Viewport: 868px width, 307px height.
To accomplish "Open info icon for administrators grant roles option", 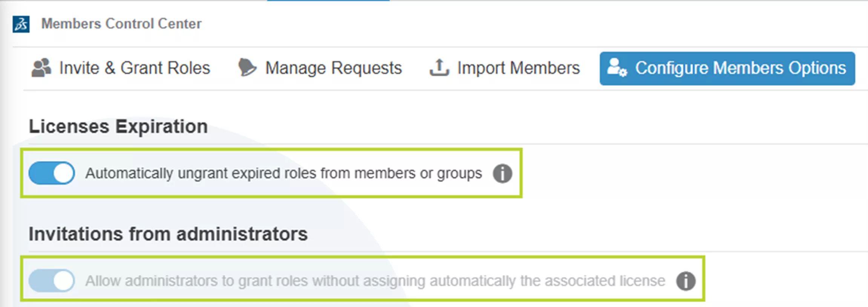I will coord(686,281).
